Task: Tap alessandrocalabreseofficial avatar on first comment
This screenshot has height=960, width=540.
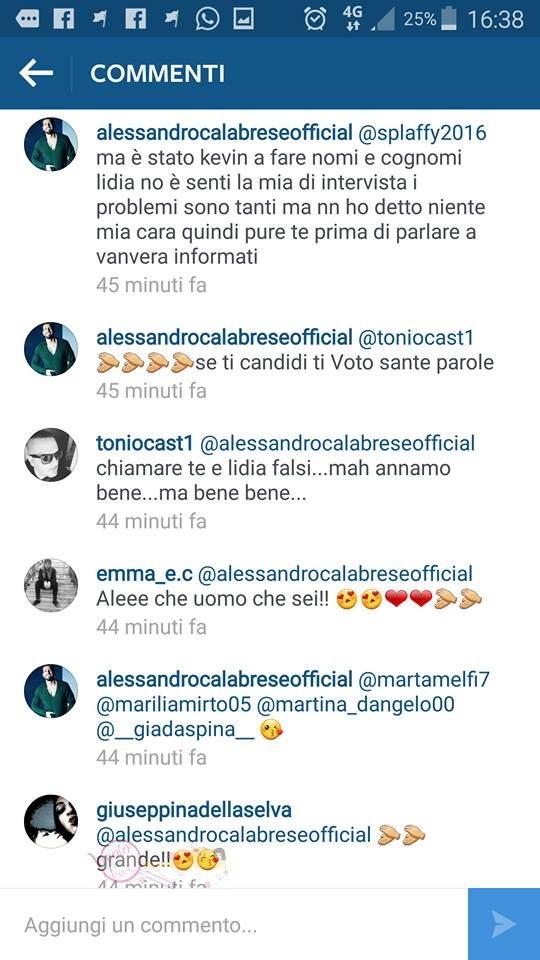Action: pos(51,144)
